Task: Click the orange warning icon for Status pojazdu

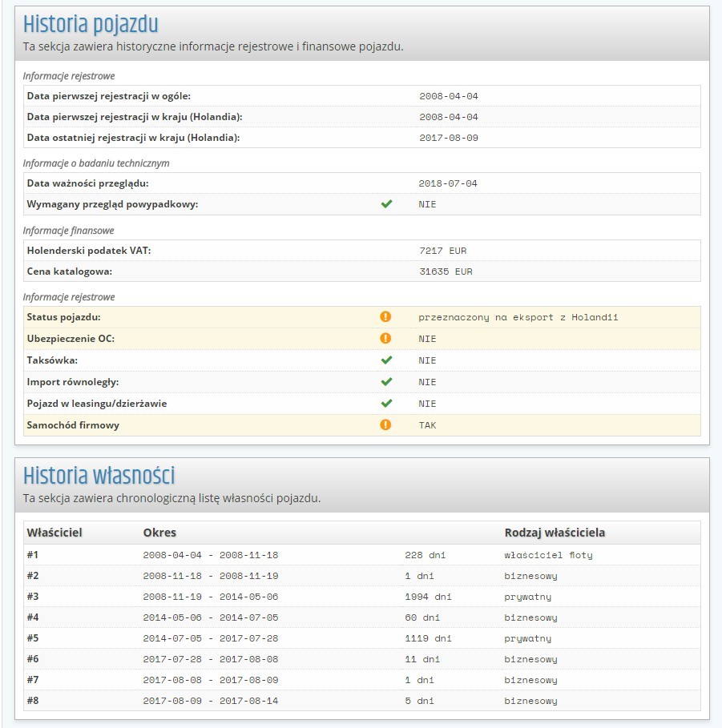Action: pyautogui.click(x=385, y=317)
